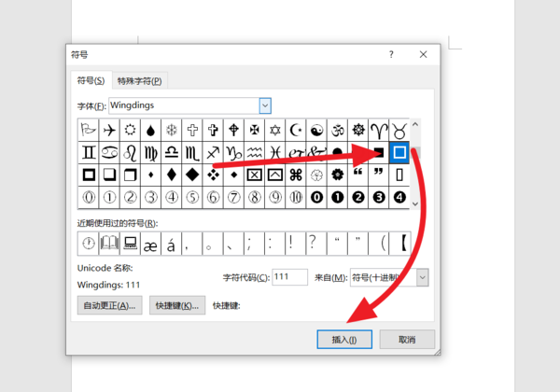Pick the tall empty rectangle symbol
This screenshot has width=560, height=392.
click(399, 175)
